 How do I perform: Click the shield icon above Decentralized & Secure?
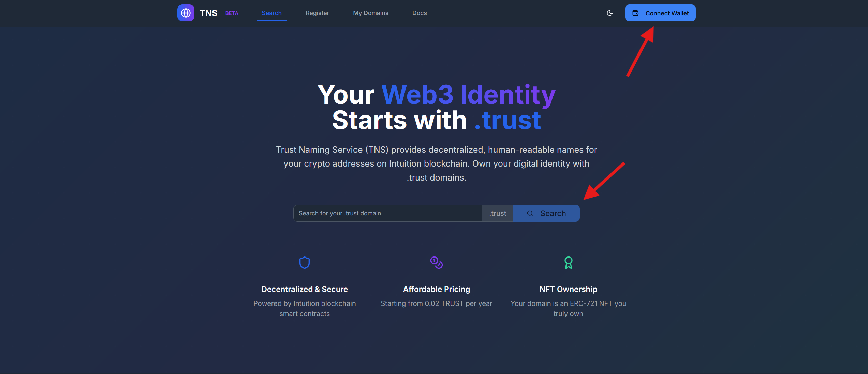tap(305, 263)
